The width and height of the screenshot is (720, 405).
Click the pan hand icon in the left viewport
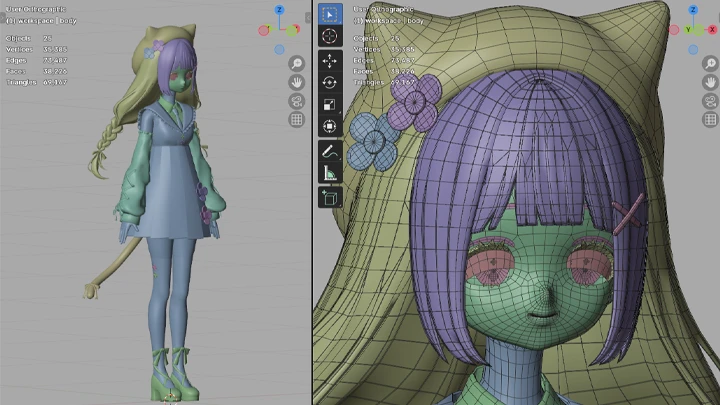(x=296, y=82)
